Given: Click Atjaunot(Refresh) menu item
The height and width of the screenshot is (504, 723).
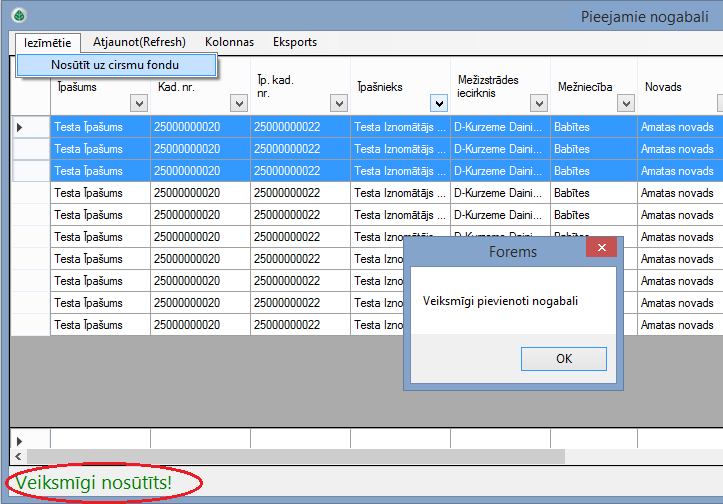Looking at the screenshot, I should [x=139, y=42].
